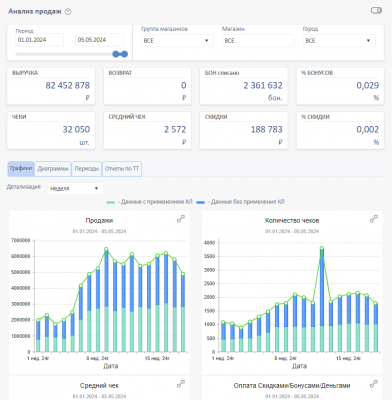Click the Магазин field

click(258, 41)
